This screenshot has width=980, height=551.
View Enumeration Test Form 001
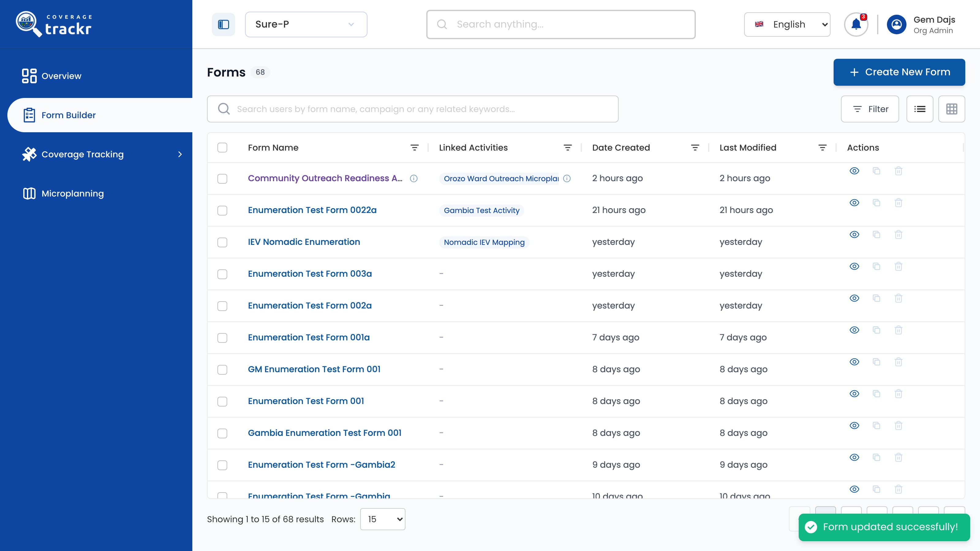click(x=854, y=394)
